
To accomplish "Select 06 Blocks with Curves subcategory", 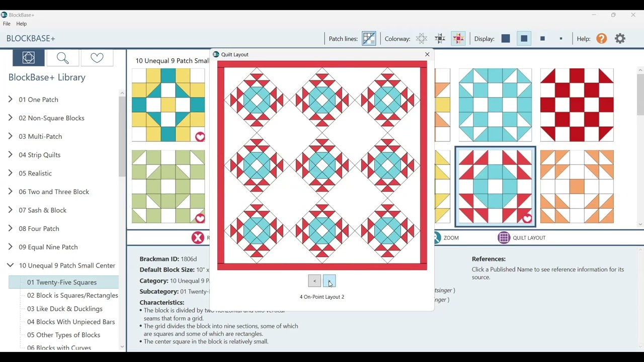I will coord(59,347).
